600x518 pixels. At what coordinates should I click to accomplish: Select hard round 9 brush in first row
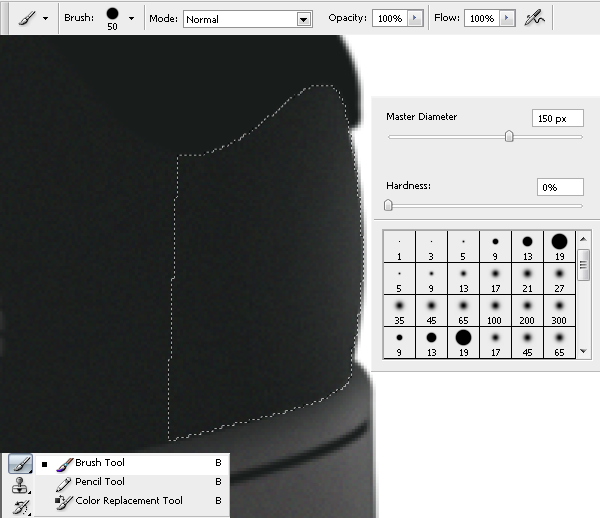pos(495,246)
